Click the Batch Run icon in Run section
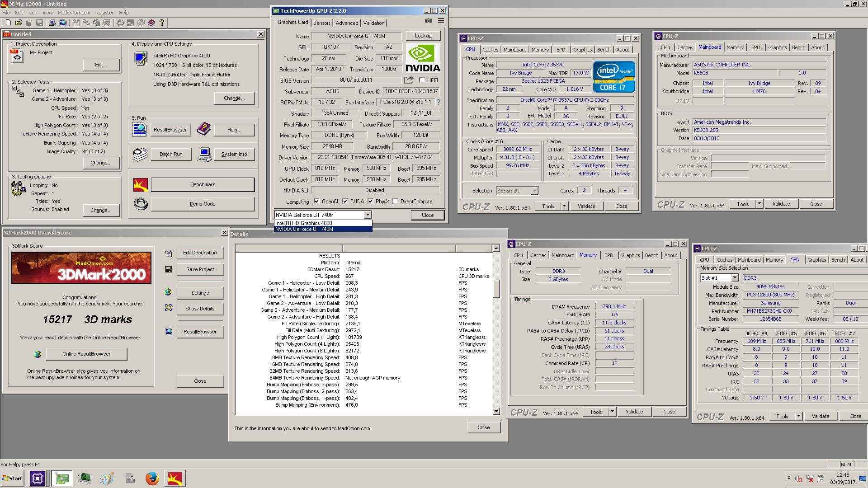 click(140, 154)
